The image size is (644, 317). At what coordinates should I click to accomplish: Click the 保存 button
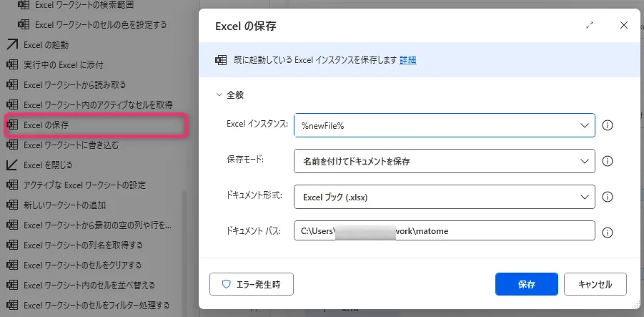tap(526, 284)
